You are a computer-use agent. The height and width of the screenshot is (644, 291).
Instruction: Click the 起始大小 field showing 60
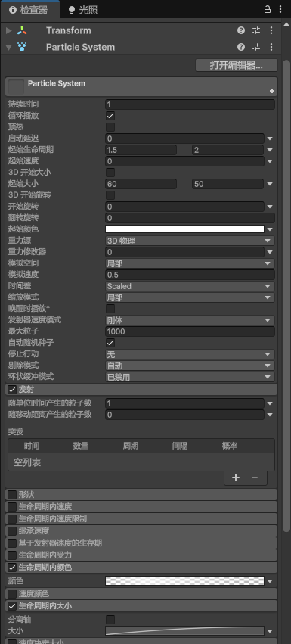tap(141, 184)
